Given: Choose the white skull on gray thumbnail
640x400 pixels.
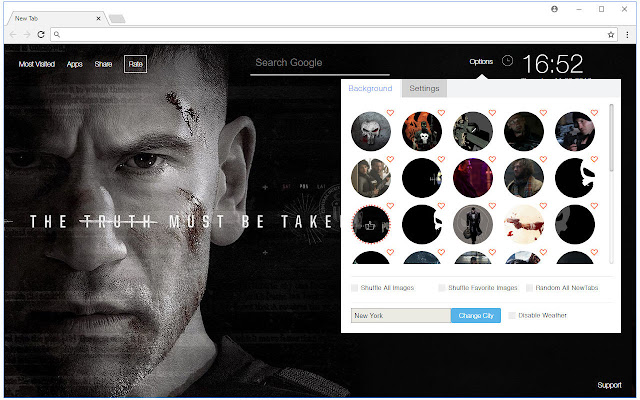Looking at the screenshot, I should pyautogui.click(x=371, y=131).
